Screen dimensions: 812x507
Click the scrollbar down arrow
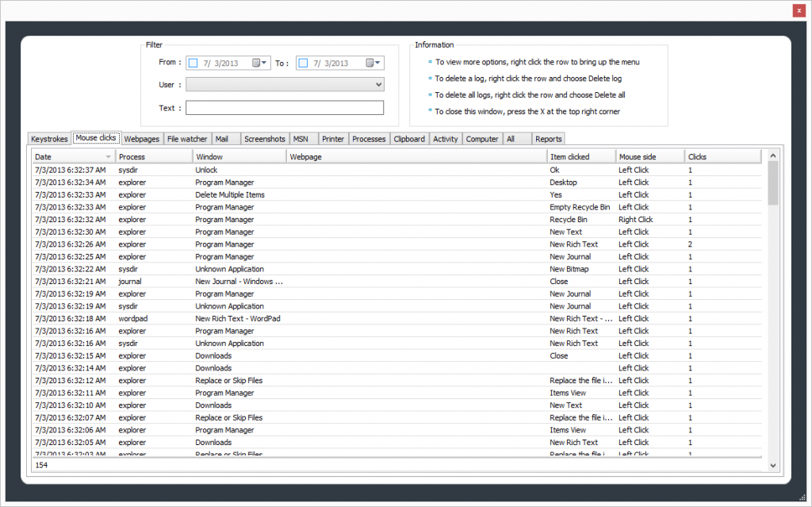773,464
